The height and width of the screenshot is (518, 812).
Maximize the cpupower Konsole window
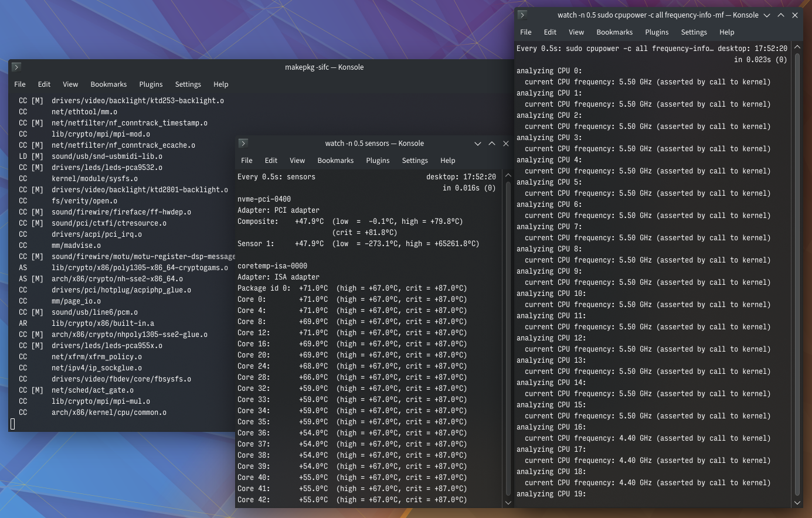point(781,15)
